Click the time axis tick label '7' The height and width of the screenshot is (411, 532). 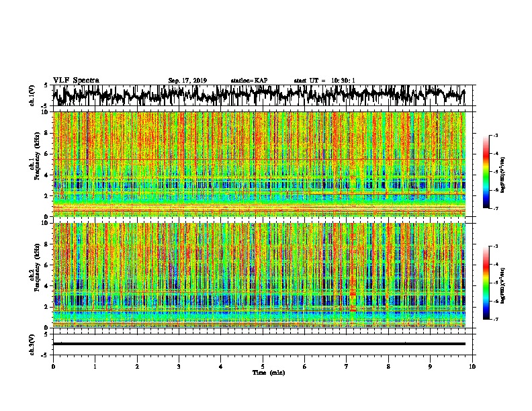(347, 367)
